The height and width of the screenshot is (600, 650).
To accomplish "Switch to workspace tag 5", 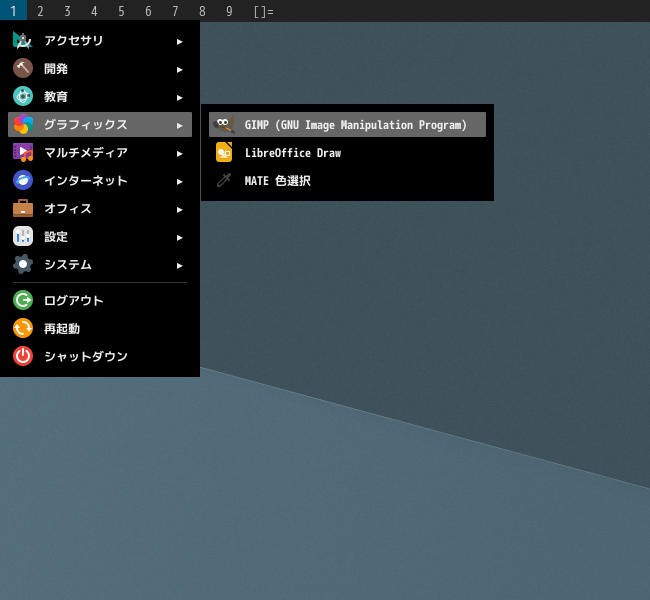I will pos(121,11).
